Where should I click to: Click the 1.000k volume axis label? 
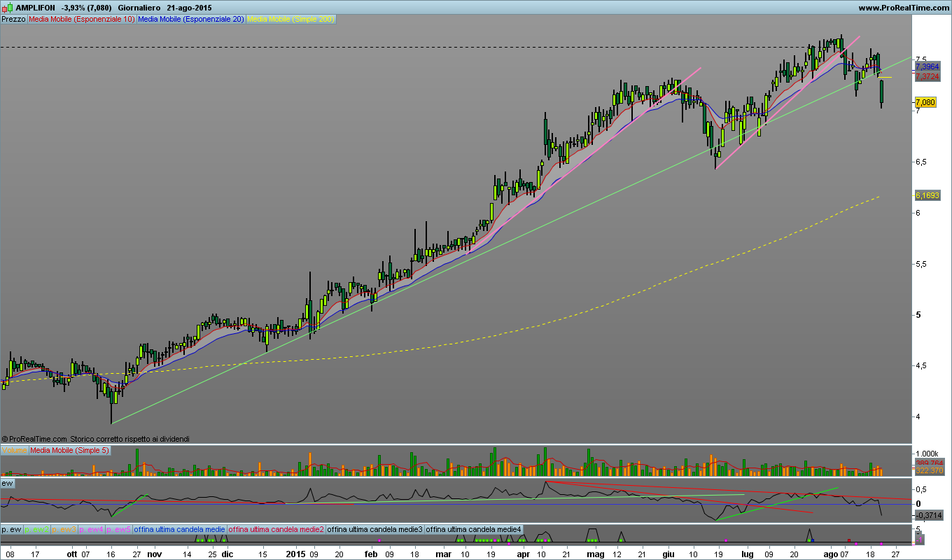925,454
